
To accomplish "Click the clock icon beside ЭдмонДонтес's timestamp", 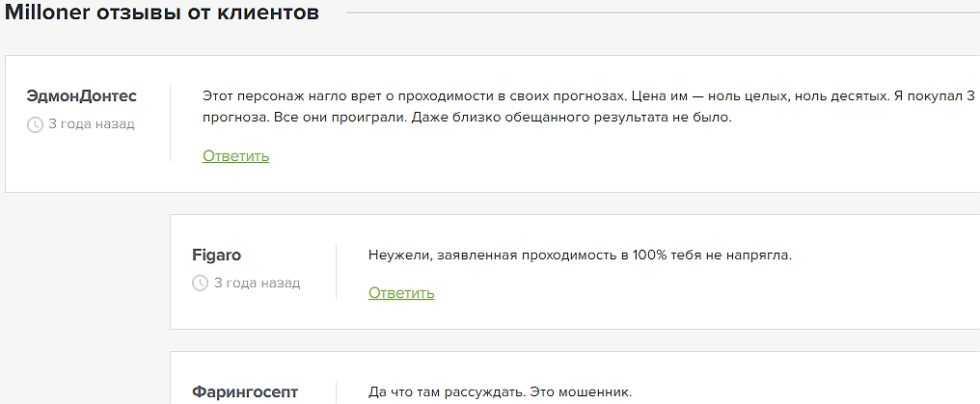I will [35, 125].
